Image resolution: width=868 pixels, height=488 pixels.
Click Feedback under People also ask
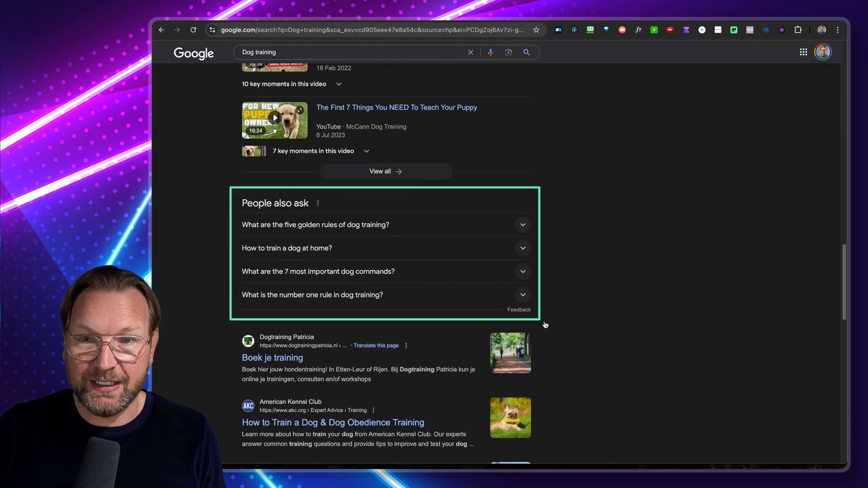519,310
